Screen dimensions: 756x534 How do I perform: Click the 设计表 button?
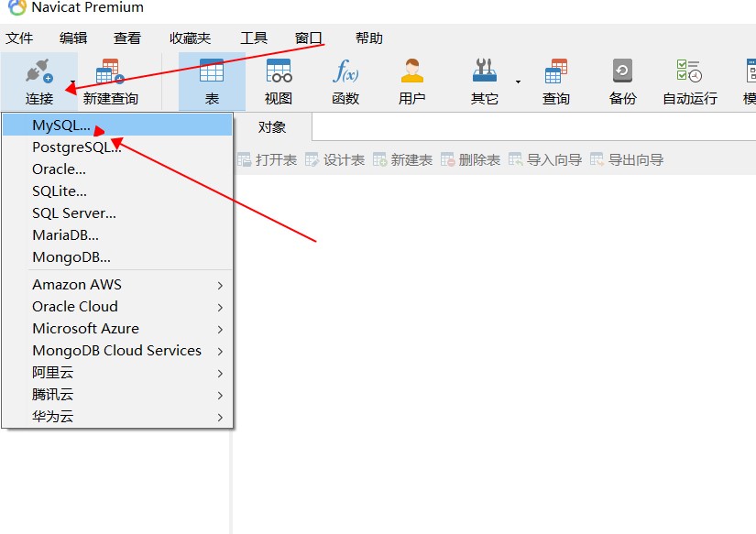pos(335,159)
